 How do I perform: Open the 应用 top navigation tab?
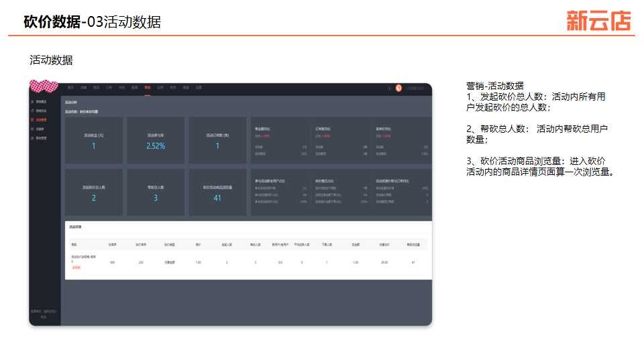coord(160,87)
